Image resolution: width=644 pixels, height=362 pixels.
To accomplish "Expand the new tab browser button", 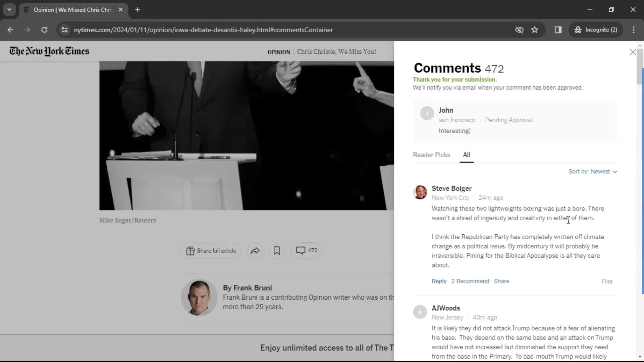I will [138, 10].
